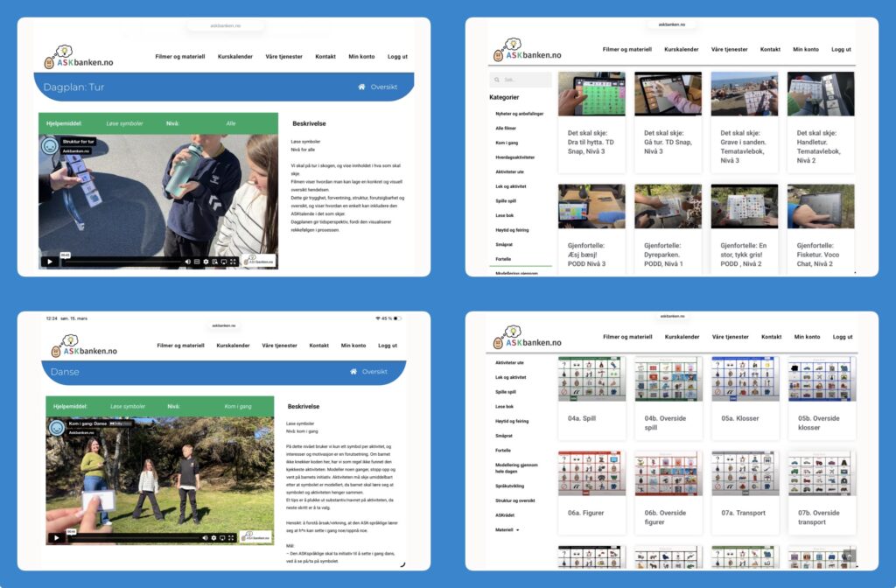
Task: Play the Dagplan: Tur video
Action: (x=48, y=261)
